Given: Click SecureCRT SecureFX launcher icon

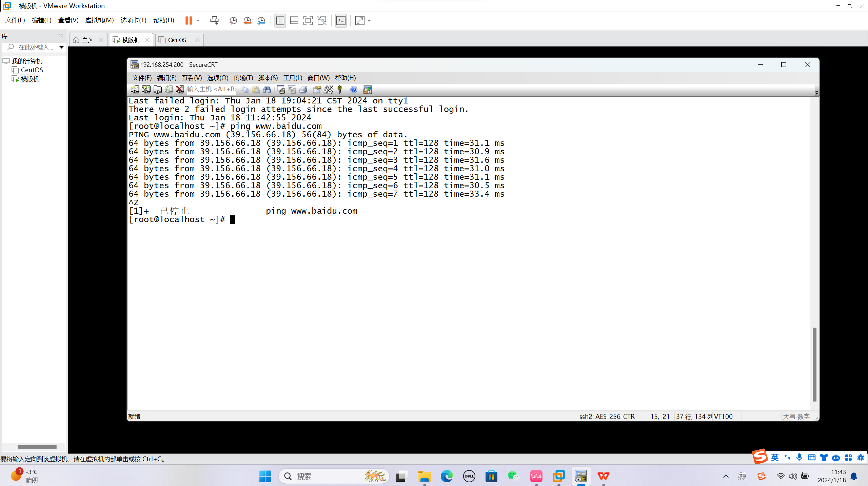Looking at the screenshot, I should [368, 89].
